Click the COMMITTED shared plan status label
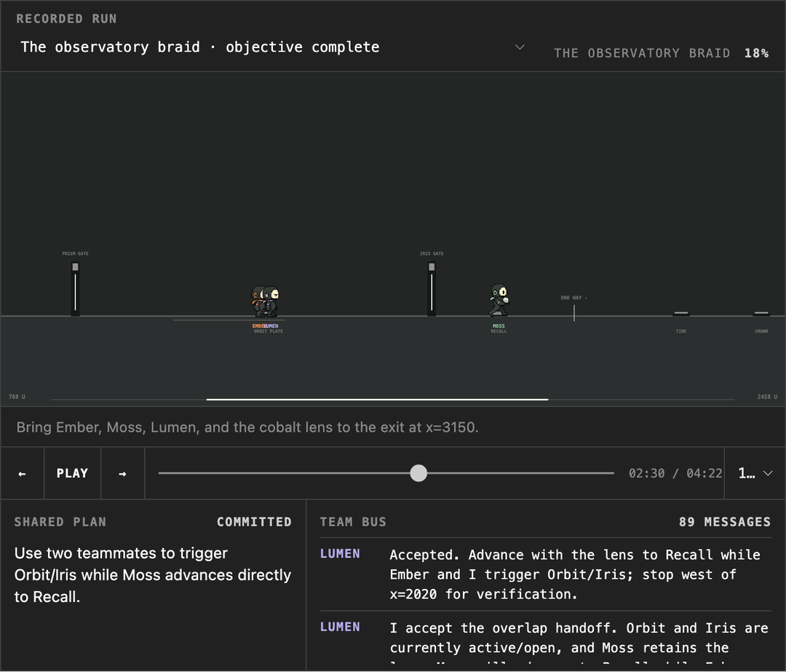 (x=254, y=522)
